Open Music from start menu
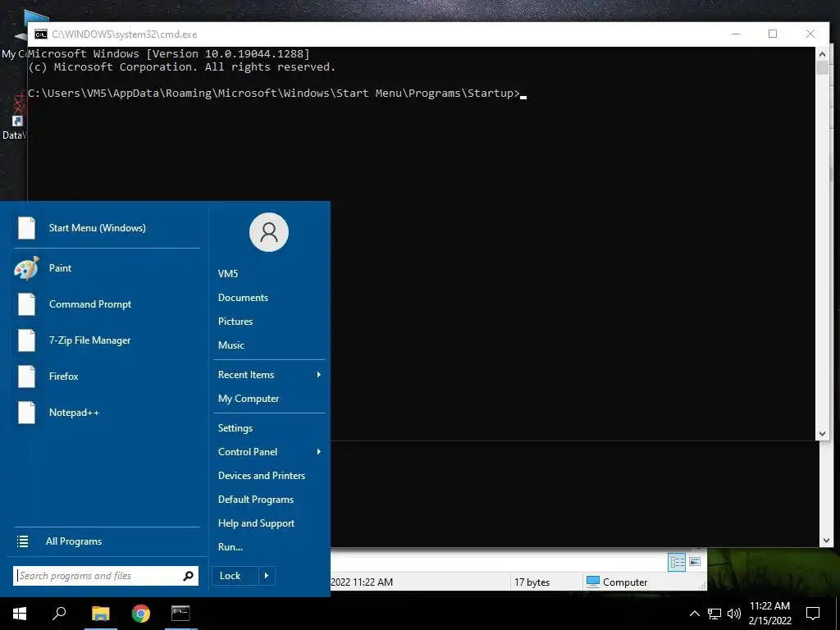Image resolution: width=840 pixels, height=630 pixels. pos(231,345)
